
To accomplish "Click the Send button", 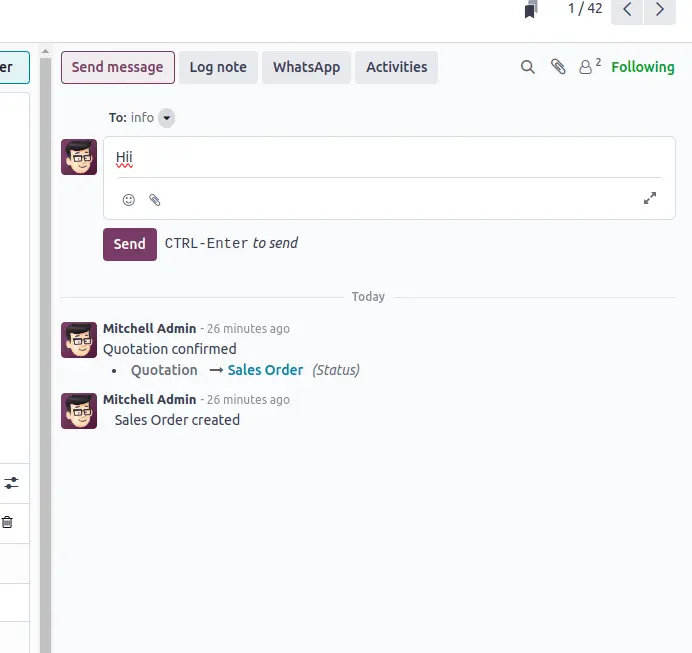I will [130, 244].
